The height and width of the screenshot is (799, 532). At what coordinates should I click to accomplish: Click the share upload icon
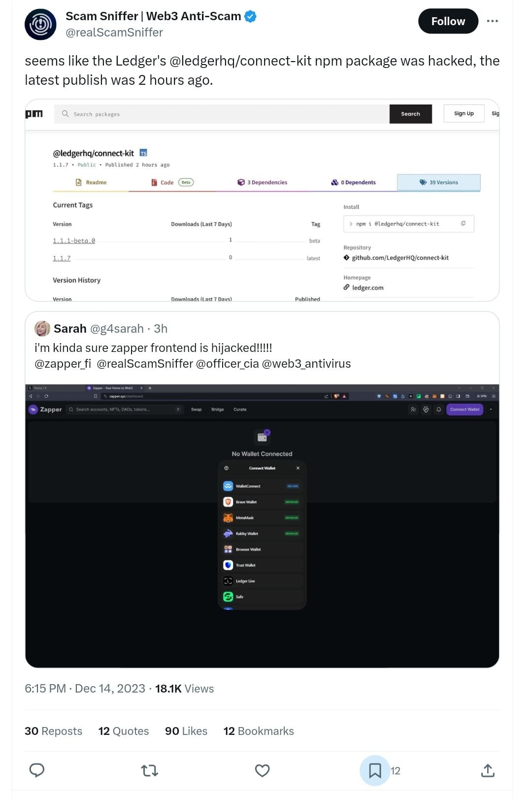pyautogui.click(x=488, y=770)
